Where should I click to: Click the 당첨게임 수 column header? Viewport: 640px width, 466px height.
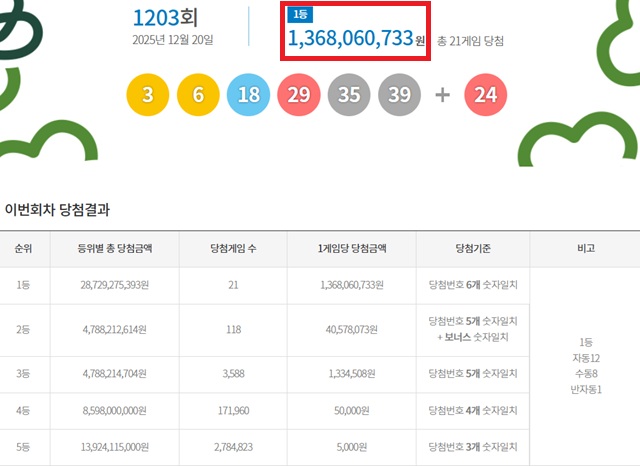coord(234,248)
